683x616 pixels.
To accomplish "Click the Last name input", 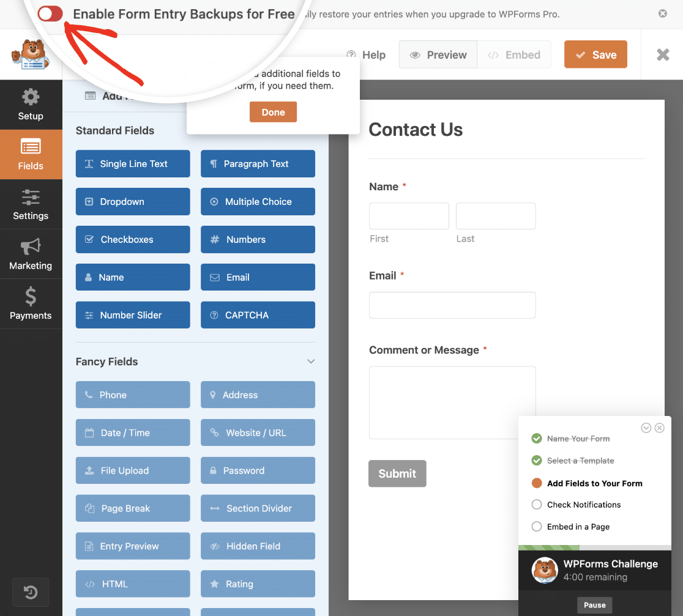I will coord(496,216).
